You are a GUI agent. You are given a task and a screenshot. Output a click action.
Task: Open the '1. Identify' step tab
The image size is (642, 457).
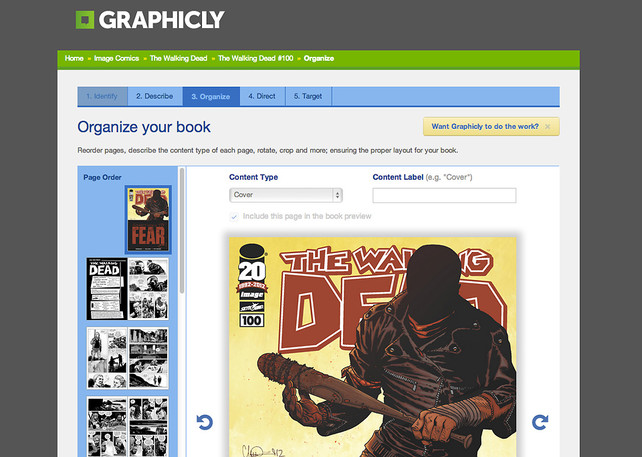coord(102,96)
